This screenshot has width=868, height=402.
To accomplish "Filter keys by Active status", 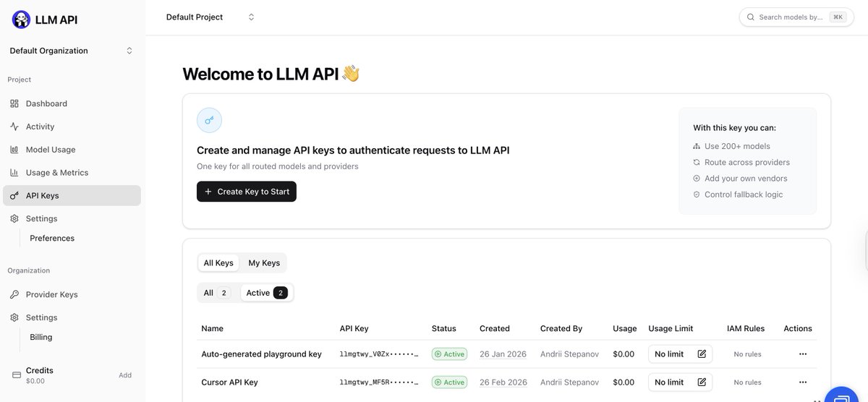I will point(267,293).
